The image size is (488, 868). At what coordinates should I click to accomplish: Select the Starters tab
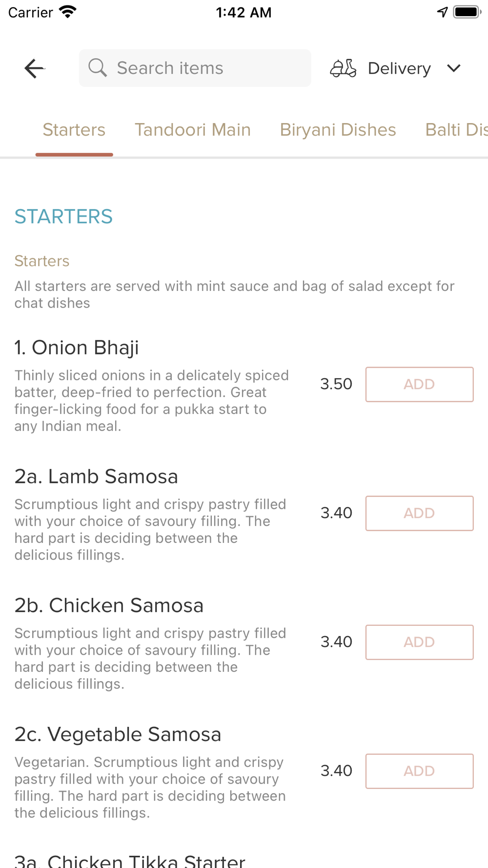[74, 130]
